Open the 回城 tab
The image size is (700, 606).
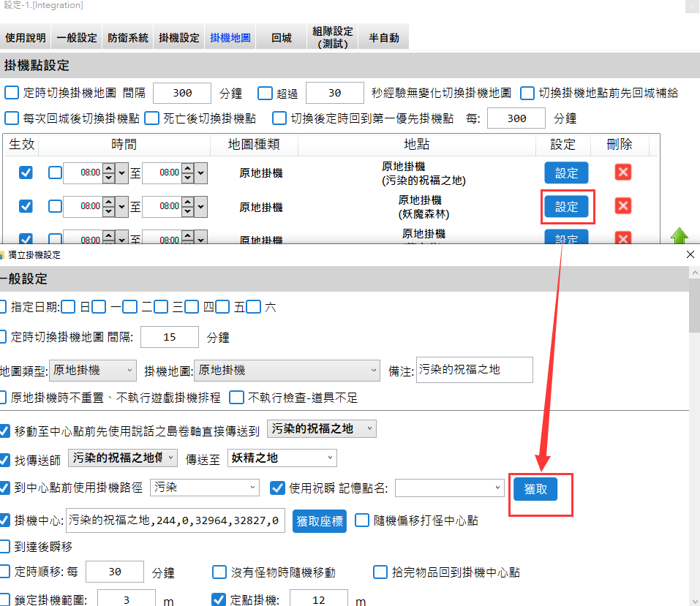pyautogui.click(x=281, y=38)
